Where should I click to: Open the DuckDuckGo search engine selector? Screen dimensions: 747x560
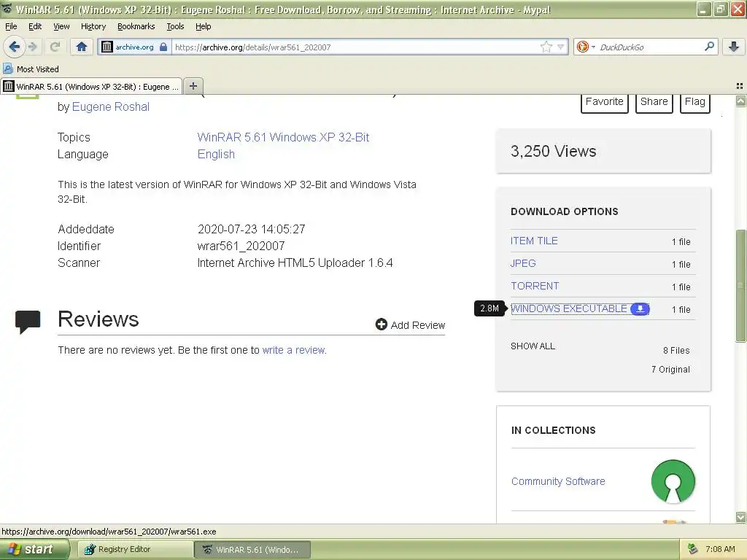point(586,47)
